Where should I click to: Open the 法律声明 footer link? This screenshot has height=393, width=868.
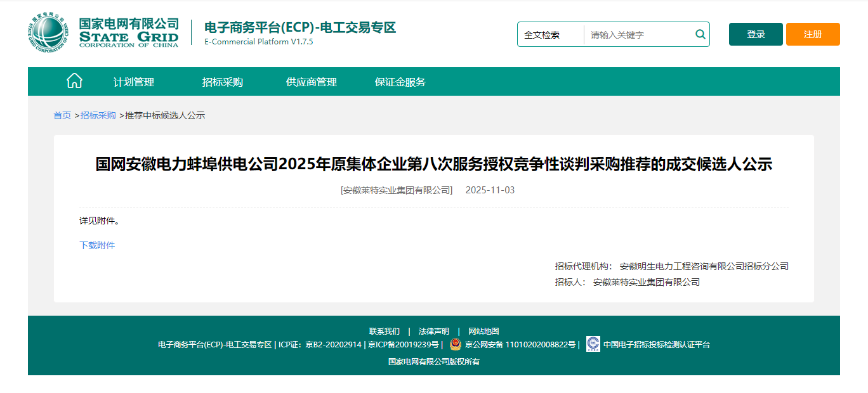click(x=434, y=331)
